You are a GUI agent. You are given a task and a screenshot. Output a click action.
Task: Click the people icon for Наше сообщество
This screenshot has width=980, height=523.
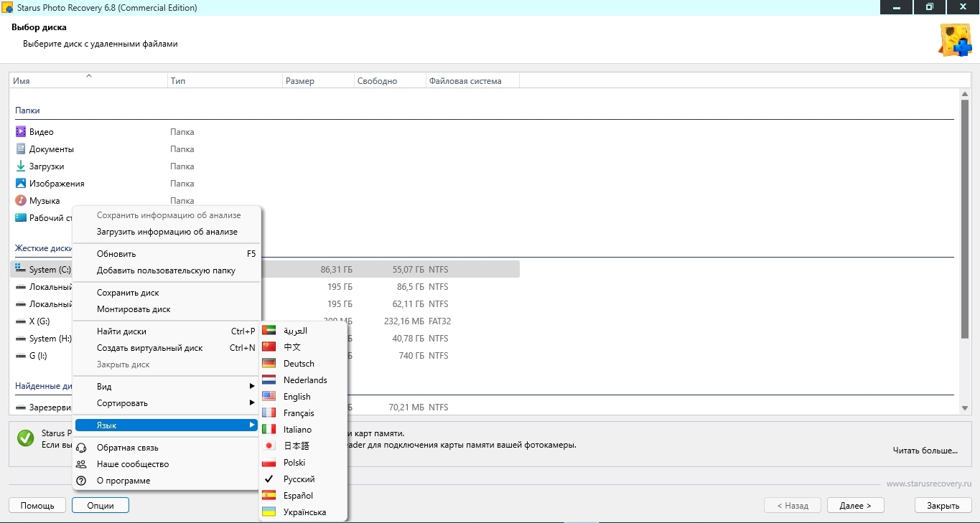pyautogui.click(x=81, y=464)
